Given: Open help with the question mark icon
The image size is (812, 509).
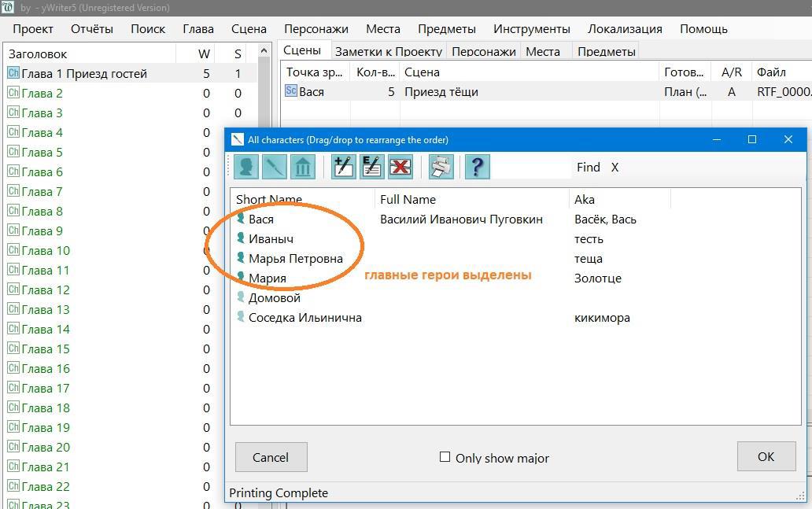Looking at the screenshot, I should (477, 167).
